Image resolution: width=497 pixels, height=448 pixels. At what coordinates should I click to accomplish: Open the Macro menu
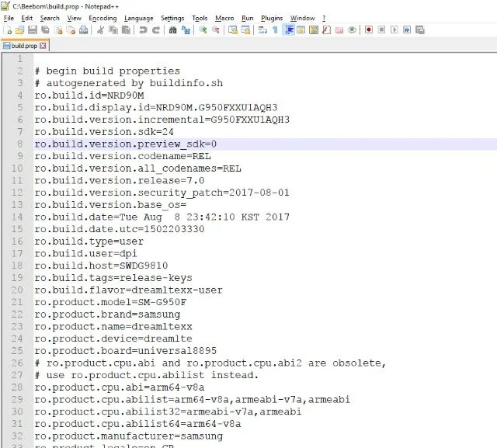click(224, 19)
